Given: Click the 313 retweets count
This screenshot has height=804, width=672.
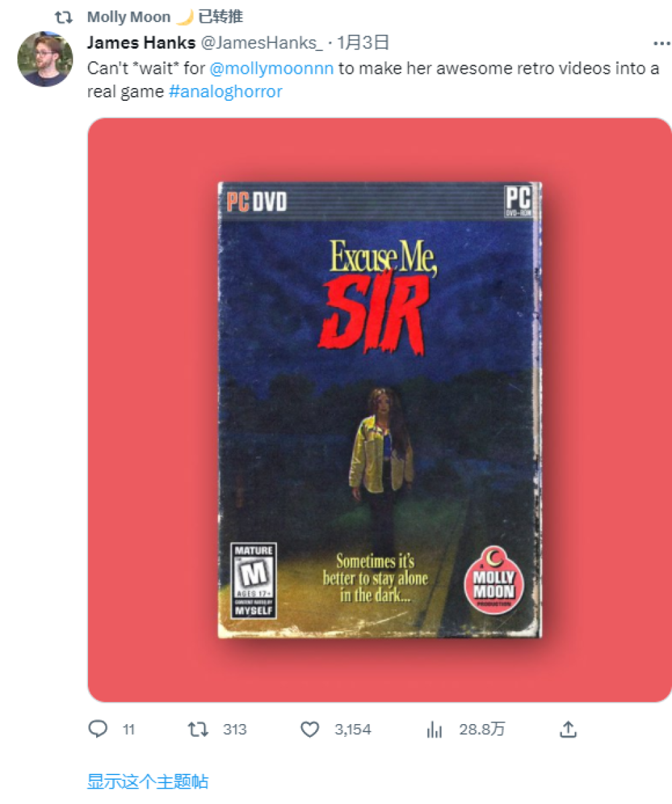Looking at the screenshot, I should (x=235, y=729).
